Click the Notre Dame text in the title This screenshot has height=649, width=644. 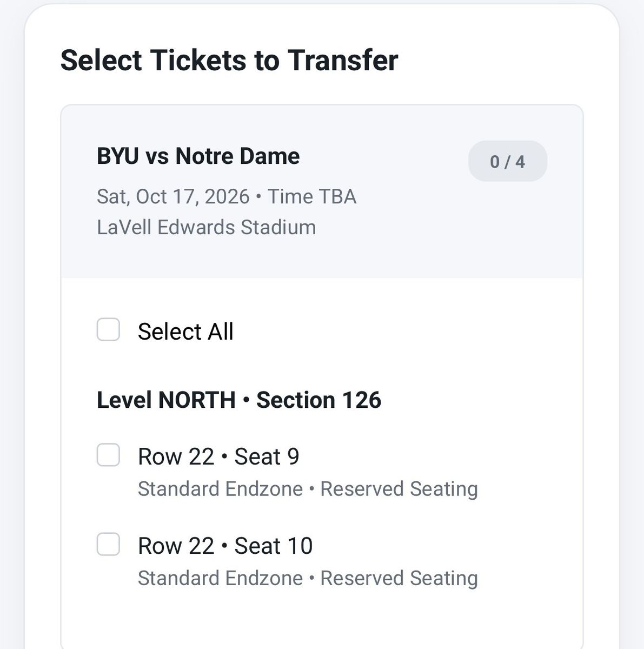[x=237, y=156]
